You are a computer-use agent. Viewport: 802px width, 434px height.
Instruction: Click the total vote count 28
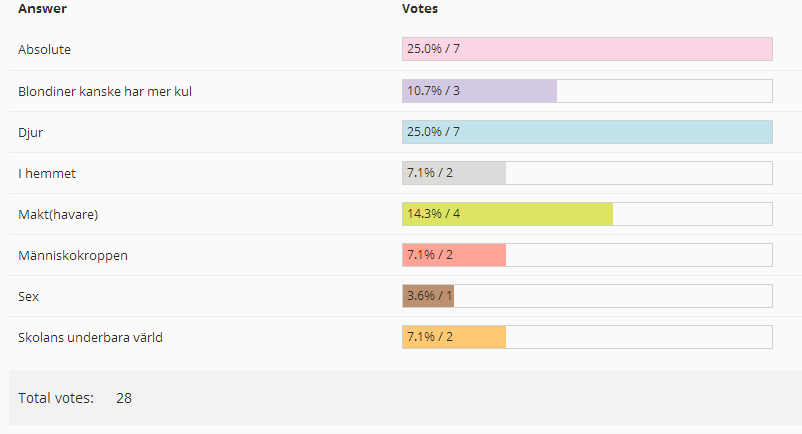[124, 398]
